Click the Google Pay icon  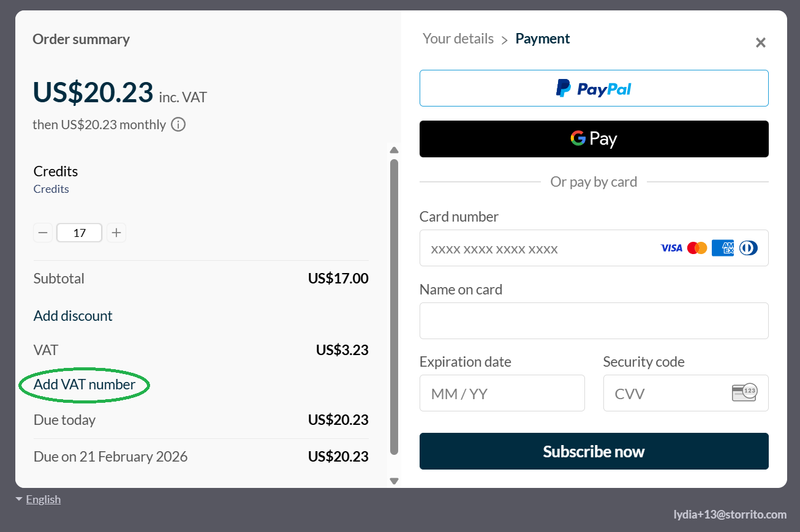594,138
